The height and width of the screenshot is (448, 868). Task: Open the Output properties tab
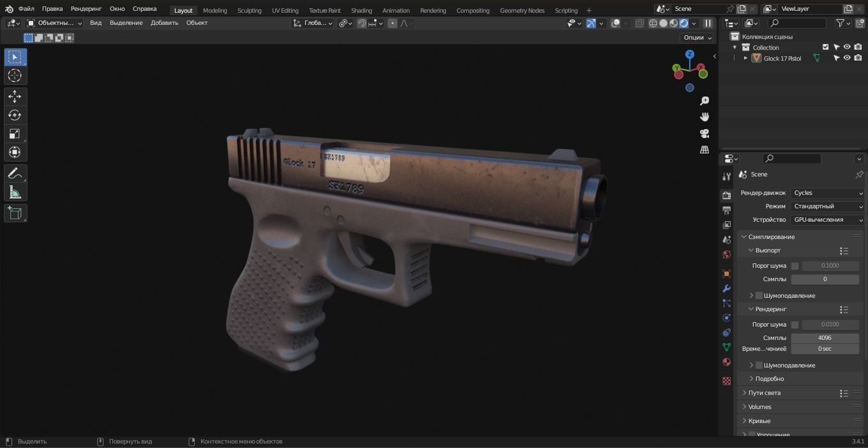click(726, 210)
